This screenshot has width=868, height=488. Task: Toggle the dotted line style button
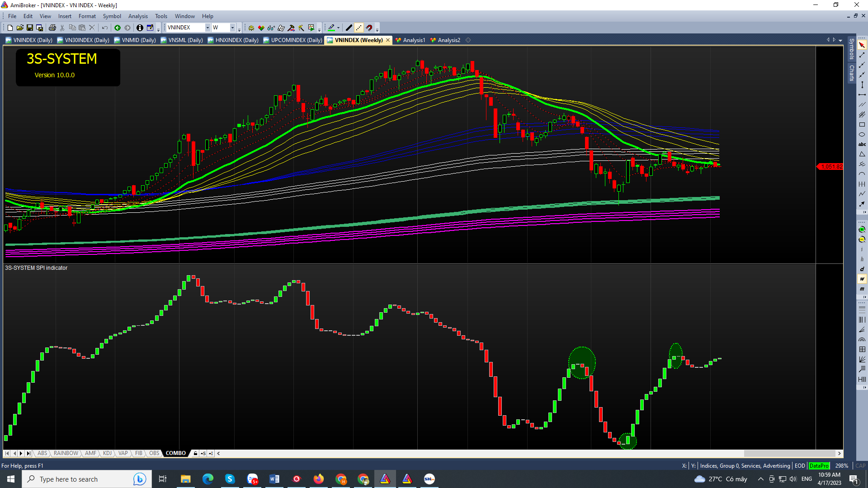click(359, 28)
